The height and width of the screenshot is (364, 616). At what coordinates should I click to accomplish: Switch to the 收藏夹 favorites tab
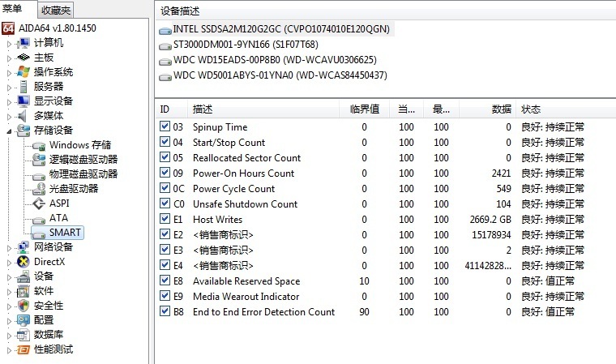(55, 11)
